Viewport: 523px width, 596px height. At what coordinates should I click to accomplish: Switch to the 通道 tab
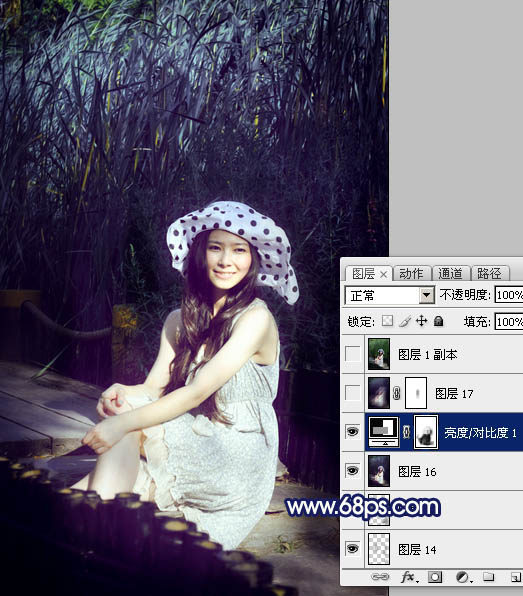point(450,273)
